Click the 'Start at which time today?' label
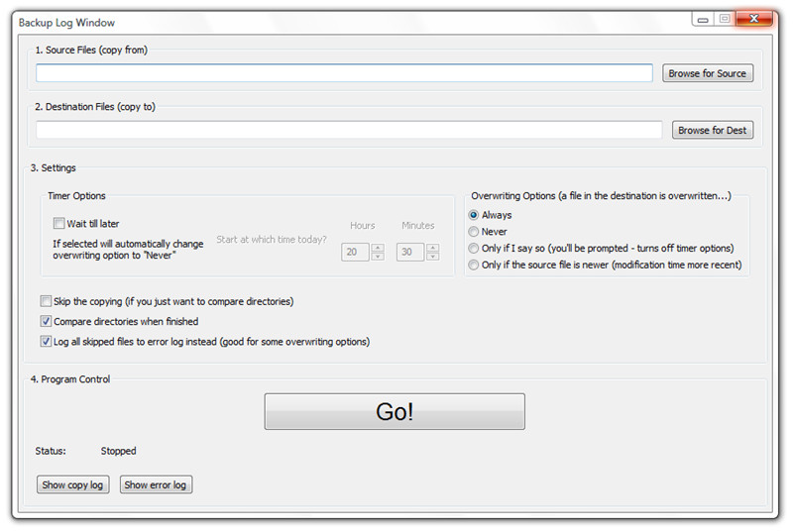This screenshot has width=793, height=532. (x=272, y=240)
